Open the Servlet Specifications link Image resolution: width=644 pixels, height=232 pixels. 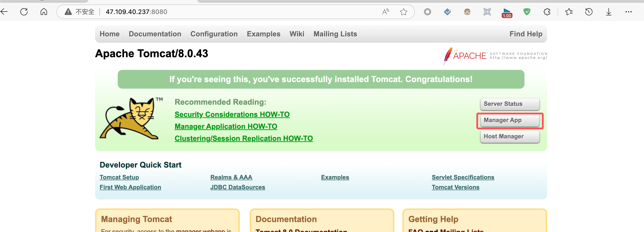coord(463,177)
